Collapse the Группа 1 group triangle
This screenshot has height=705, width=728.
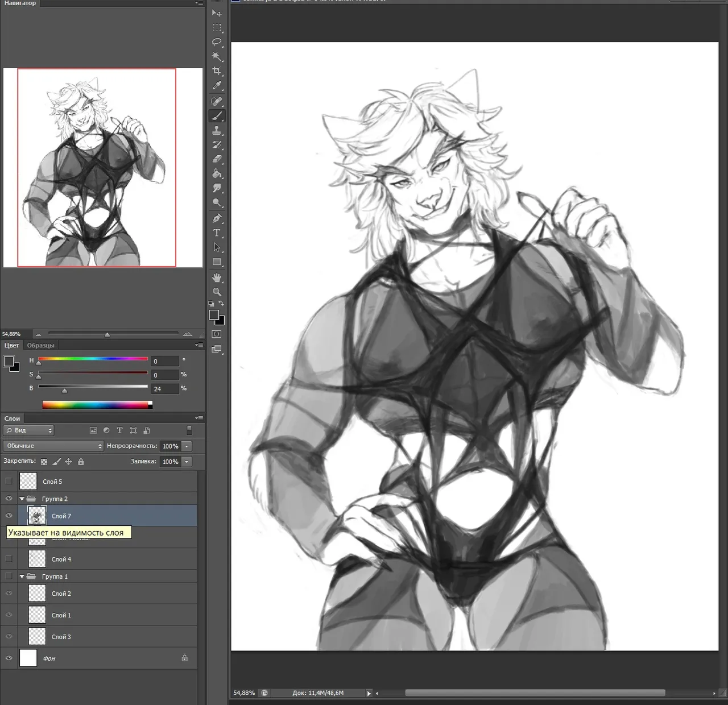[22, 577]
